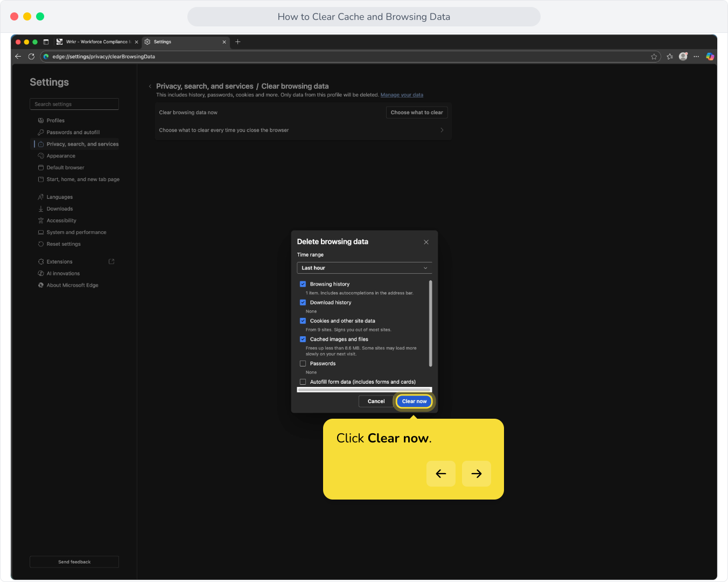Click the Start, home page icon

[41, 179]
